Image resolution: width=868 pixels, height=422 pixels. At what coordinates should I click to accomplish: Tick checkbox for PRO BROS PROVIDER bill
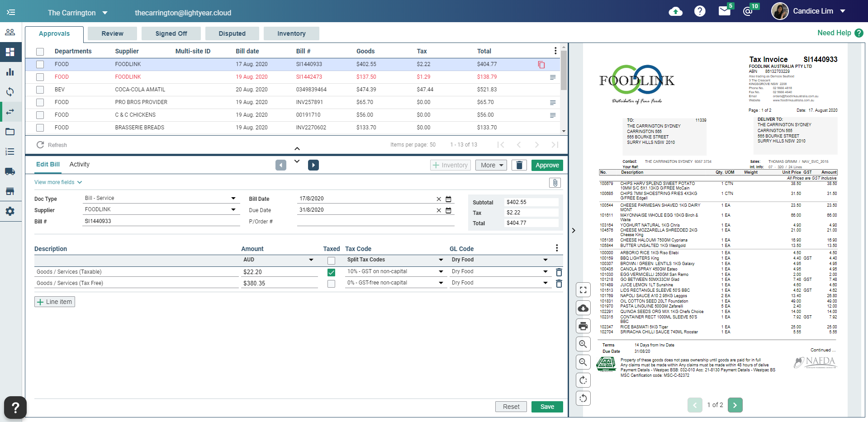pyautogui.click(x=40, y=103)
